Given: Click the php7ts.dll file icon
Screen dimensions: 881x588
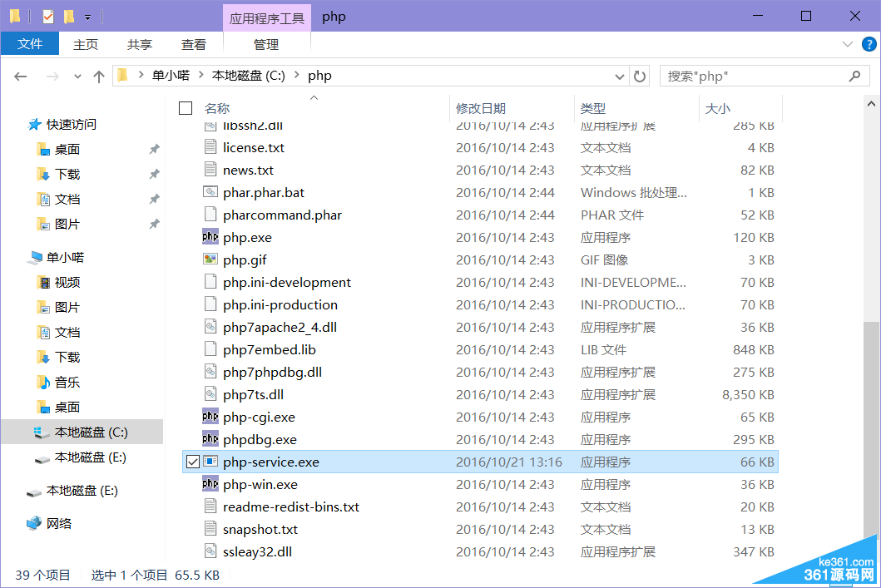Looking at the screenshot, I should pos(210,394).
